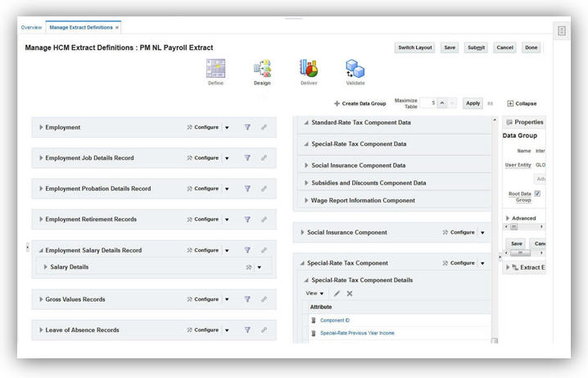Open the Design step icon
This screenshot has height=378, width=588.
click(262, 69)
